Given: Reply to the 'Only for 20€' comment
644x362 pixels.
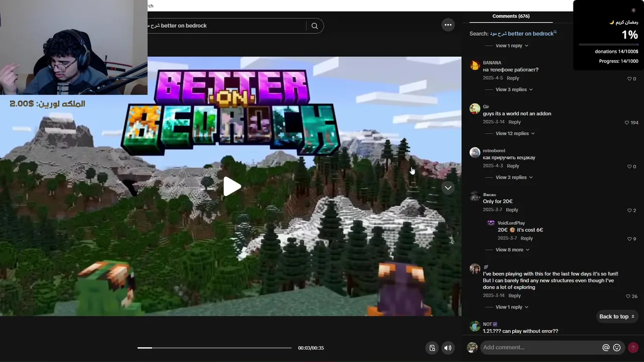Looking at the screenshot, I should click(512, 210).
